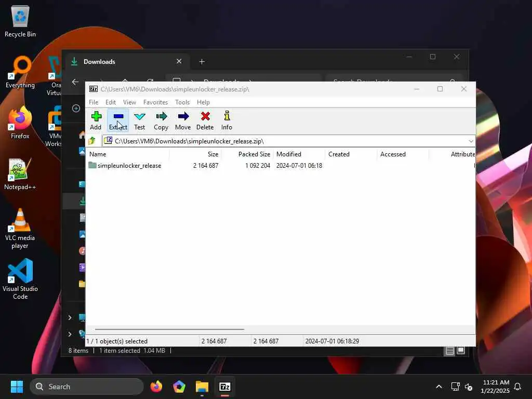
Task: Select the VLC media player desktop icon
Action: (x=20, y=229)
